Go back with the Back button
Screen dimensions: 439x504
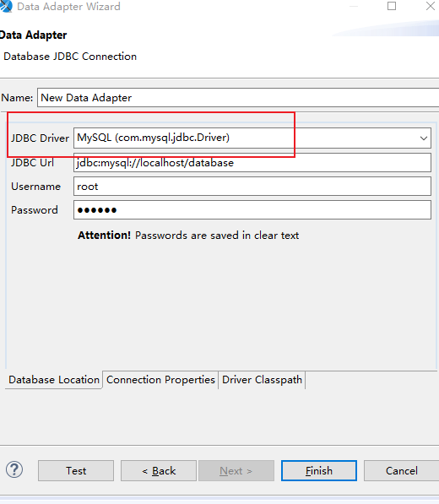click(159, 470)
